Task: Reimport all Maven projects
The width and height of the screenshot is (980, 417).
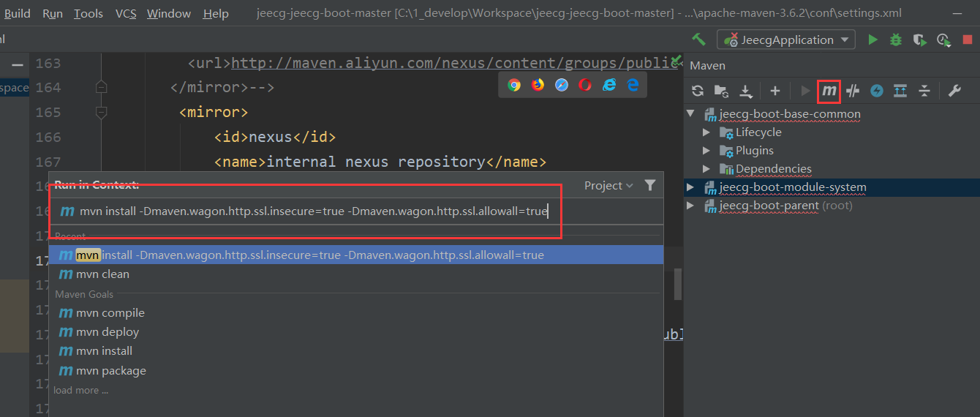Action: 698,91
